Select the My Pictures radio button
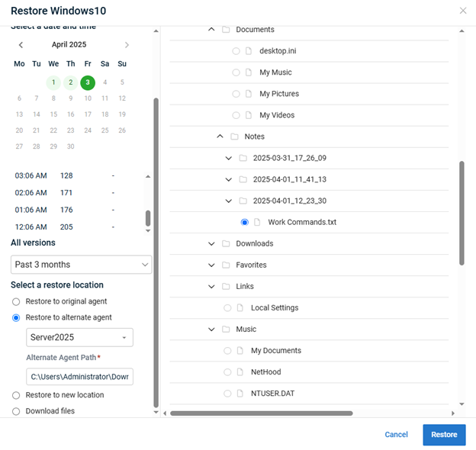The width and height of the screenshot is (476, 450). click(236, 94)
